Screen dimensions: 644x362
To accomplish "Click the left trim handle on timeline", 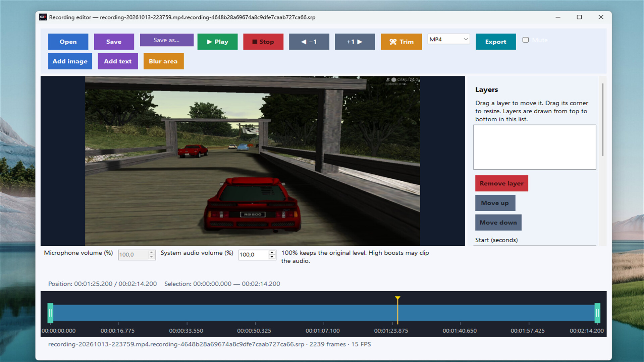I will pyautogui.click(x=50, y=313).
